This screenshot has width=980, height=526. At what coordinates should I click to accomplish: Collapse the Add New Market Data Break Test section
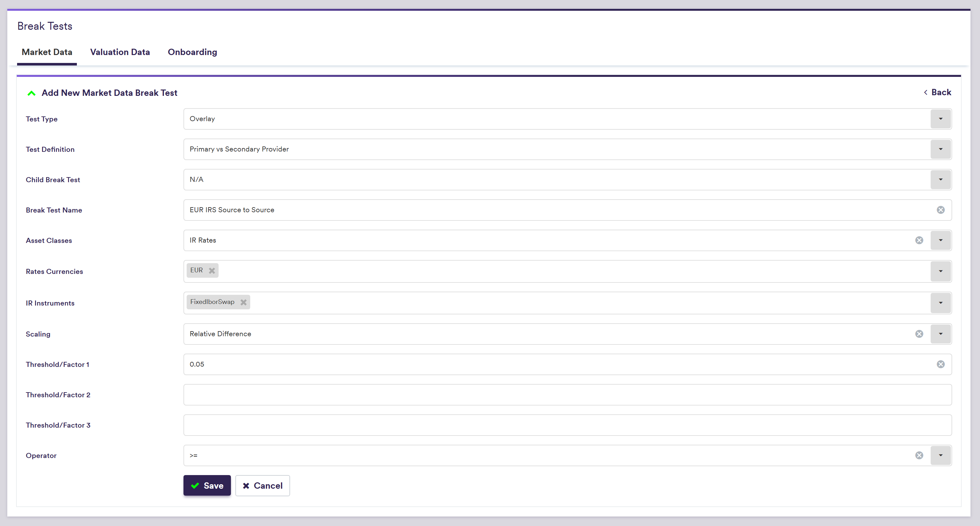tap(32, 93)
